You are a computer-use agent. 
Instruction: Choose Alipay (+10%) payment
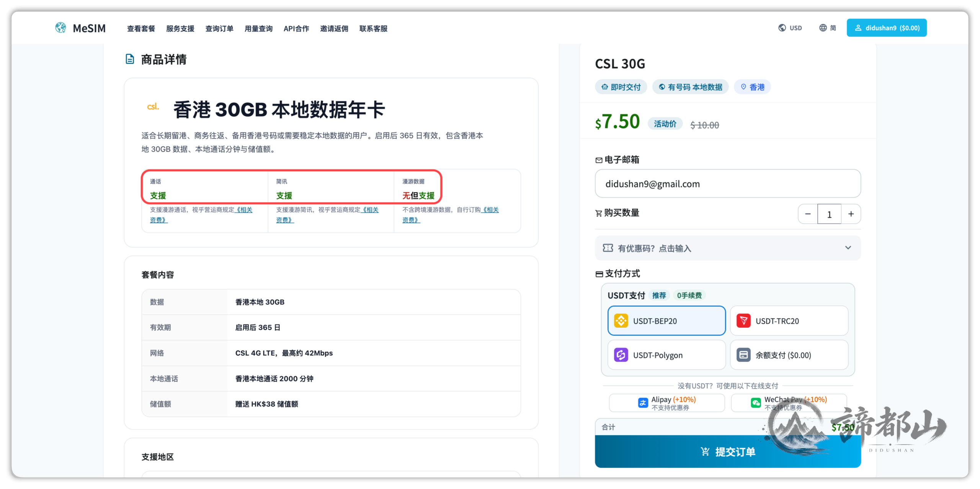coord(667,403)
